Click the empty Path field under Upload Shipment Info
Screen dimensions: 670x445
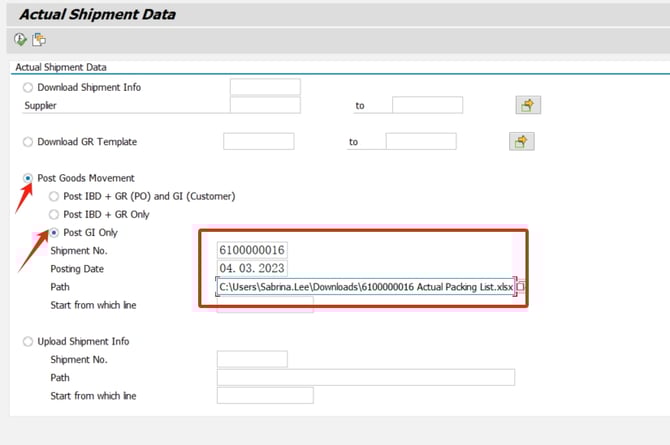[365, 377]
